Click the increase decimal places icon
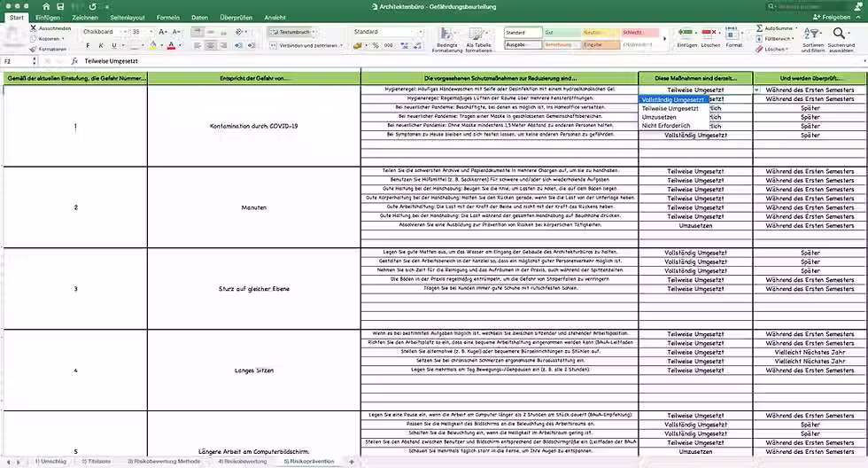The image size is (868, 468). coord(404,45)
